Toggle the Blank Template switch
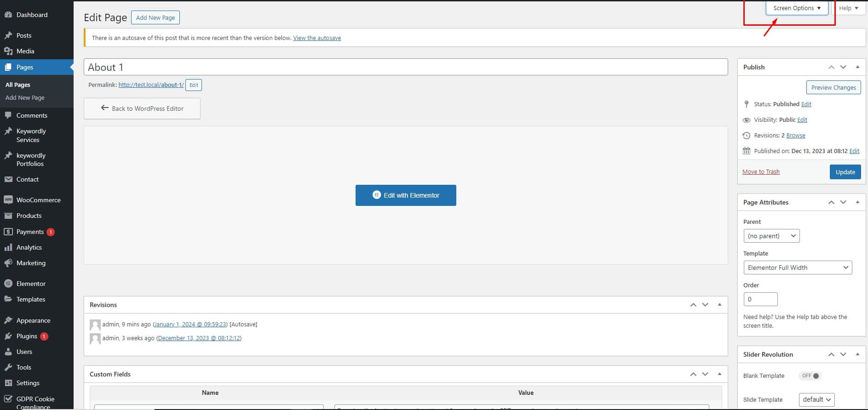Screen dimensions: 868x410 (x=811, y=376)
